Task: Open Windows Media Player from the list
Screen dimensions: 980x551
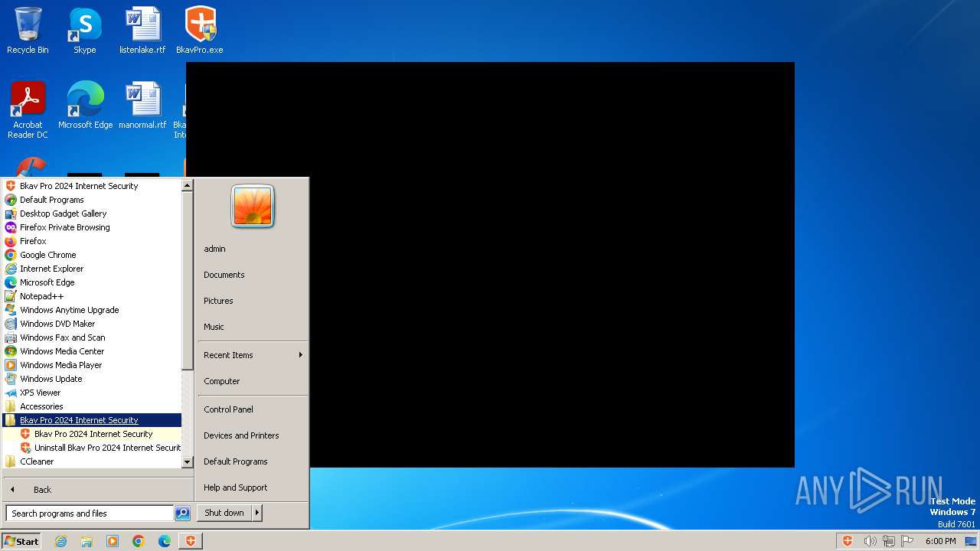Action: point(92,365)
